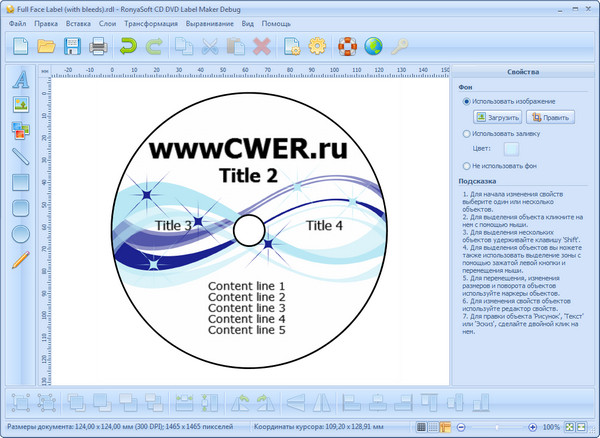Select the Pencil drawing tool
Viewport: 600px width, 438px height.
[x=20, y=260]
